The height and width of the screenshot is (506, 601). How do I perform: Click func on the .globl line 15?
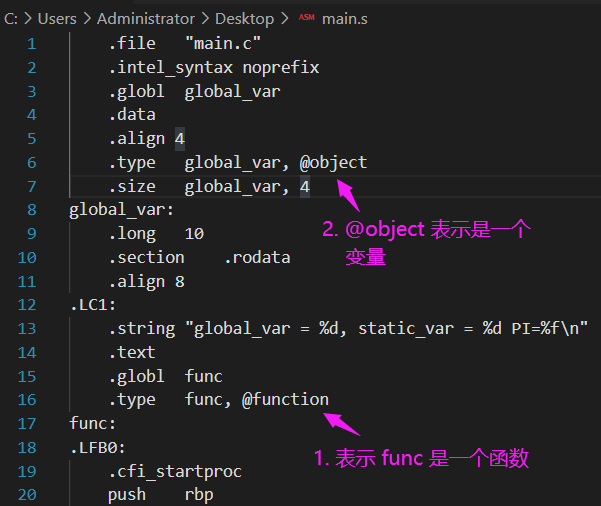[x=204, y=376]
